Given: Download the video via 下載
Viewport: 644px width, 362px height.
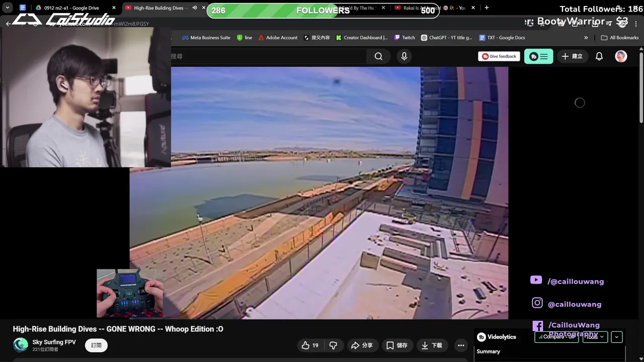Looking at the screenshot, I should tap(432, 345).
